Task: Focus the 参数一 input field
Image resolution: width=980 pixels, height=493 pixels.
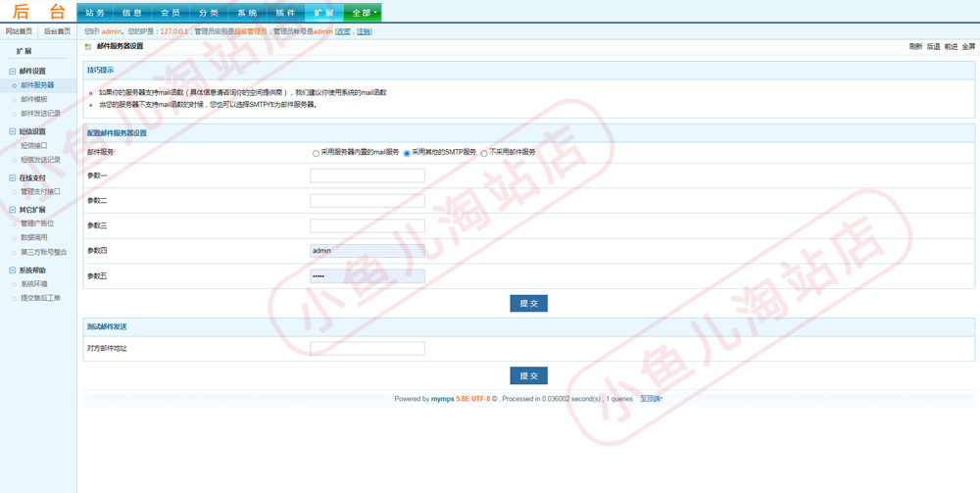Action: [x=367, y=175]
